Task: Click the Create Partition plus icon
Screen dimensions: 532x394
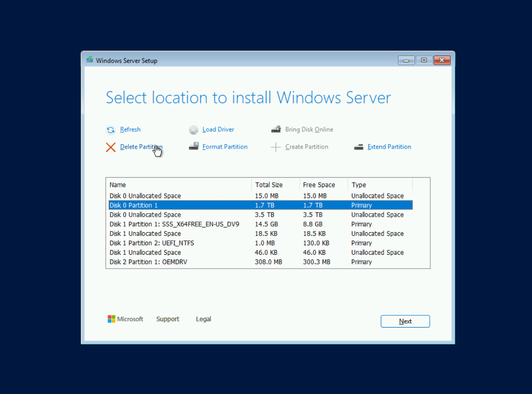Action: [276, 147]
